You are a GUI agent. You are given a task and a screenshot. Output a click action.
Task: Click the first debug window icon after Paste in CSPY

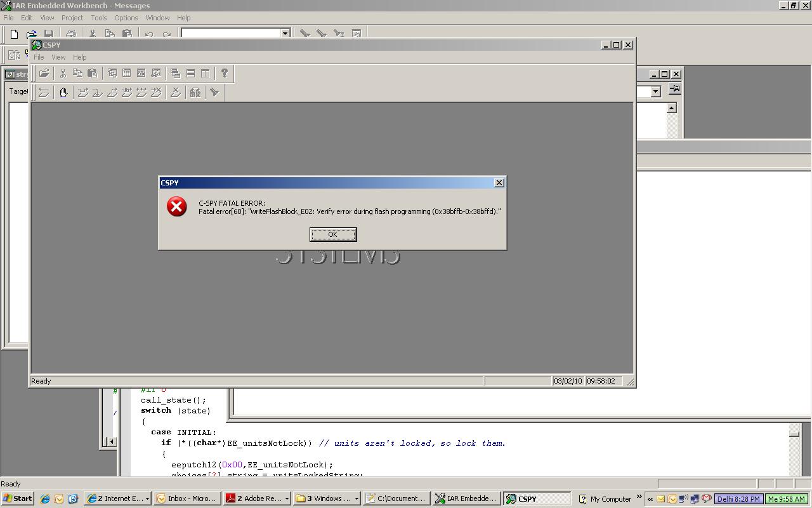pos(112,74)
